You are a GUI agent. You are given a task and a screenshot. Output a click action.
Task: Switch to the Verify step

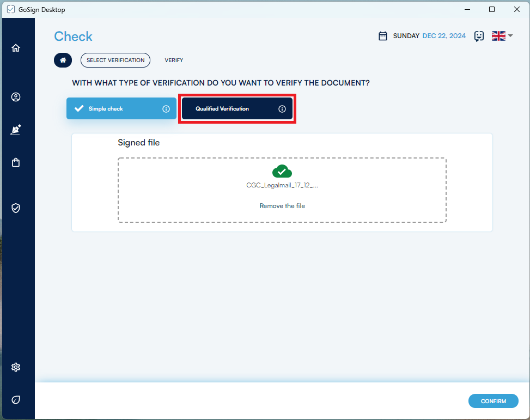tap(174, 60)
